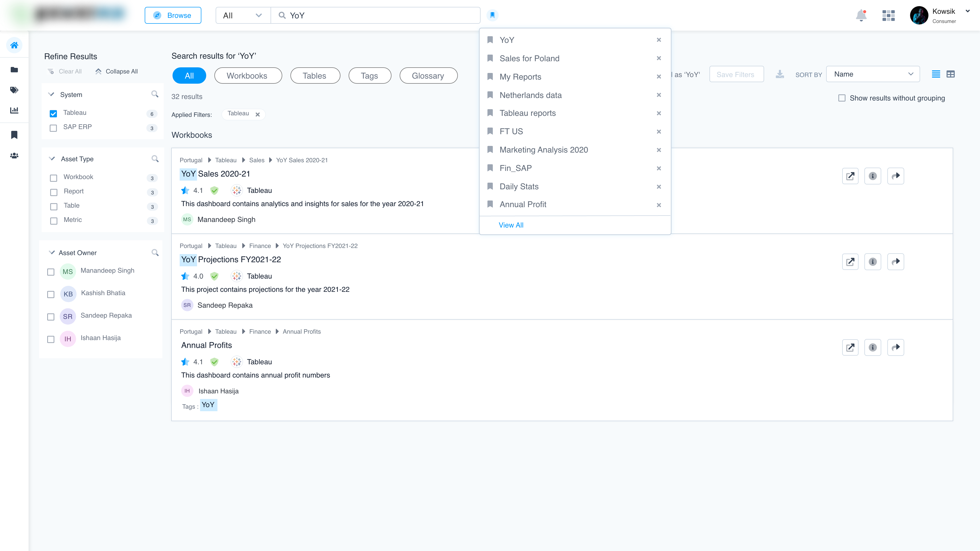Switch to grid view layout icon
This screenshot has width=980, height=551.
(950, 74)
